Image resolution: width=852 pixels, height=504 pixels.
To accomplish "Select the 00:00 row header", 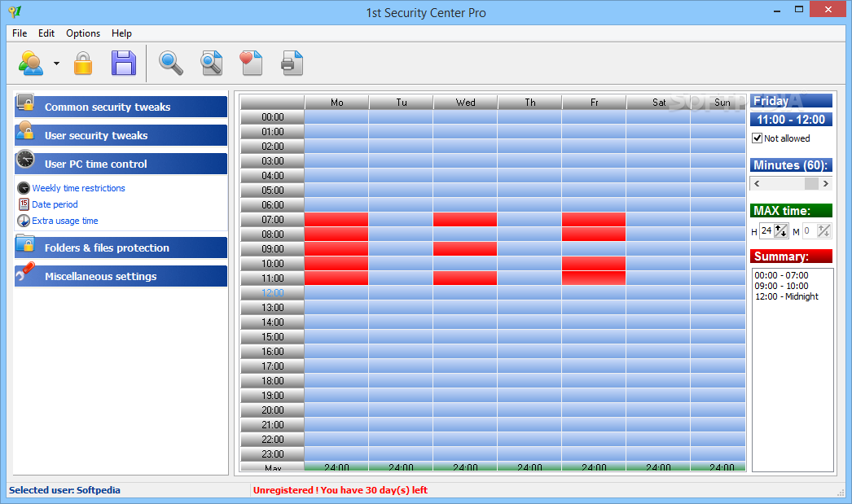I will pyautogui.click(x=272, y=116).
